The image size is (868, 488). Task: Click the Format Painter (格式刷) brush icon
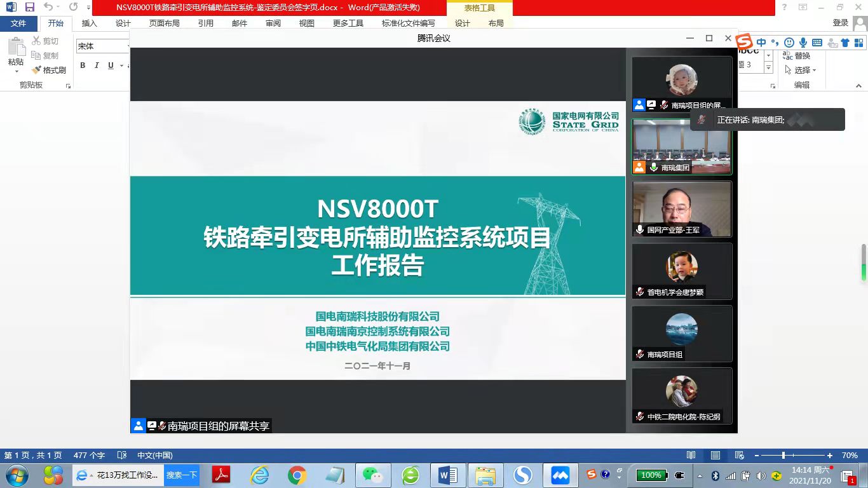tap(37, 71)
